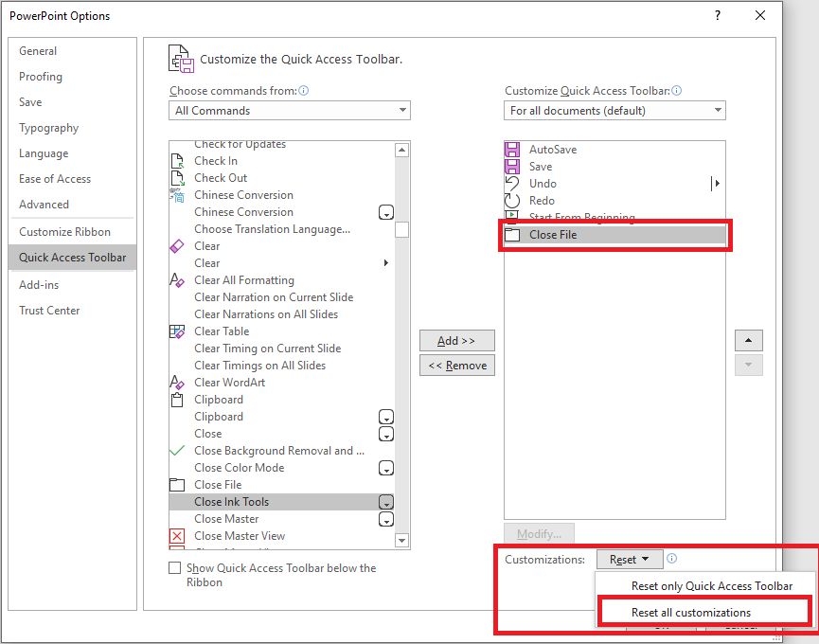Expand the second Clear submenu arrow

[x=386, y=262]
